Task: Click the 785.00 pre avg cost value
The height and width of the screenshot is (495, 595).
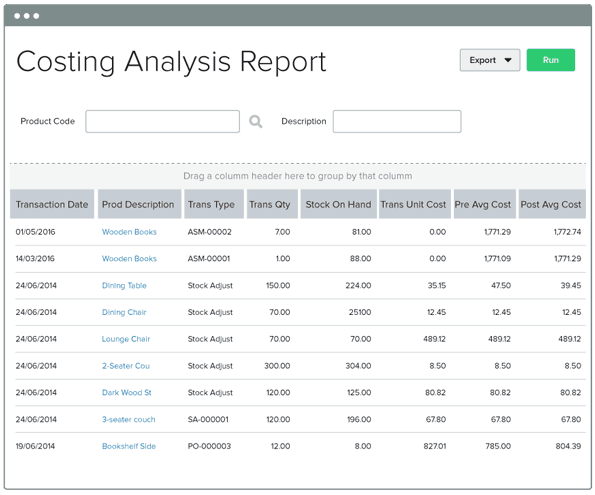Action: click(x=498, y=446)
